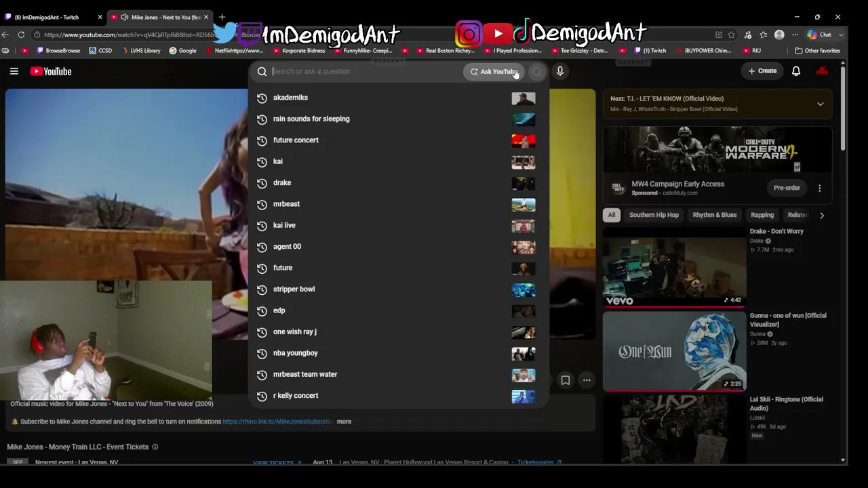This screenshot has width=868, height=488.
Task: Open the browser Settings and more menu
Action: (795, 35)
